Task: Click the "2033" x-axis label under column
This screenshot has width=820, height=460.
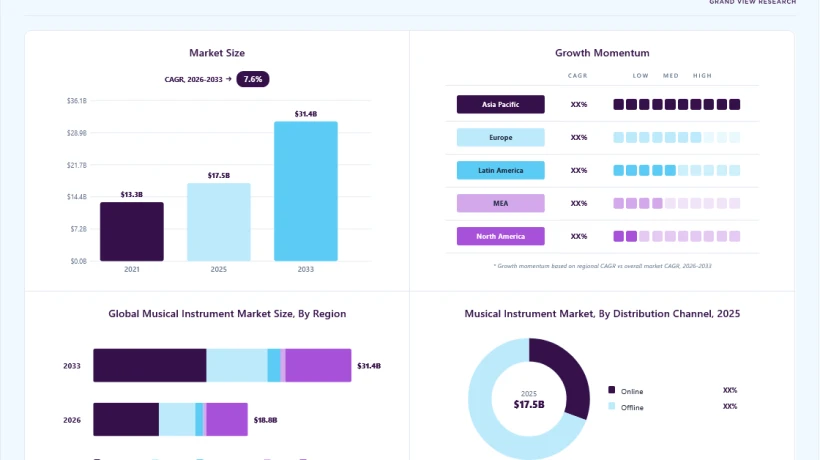Action: pyautogui.click(x=306, y=269)
